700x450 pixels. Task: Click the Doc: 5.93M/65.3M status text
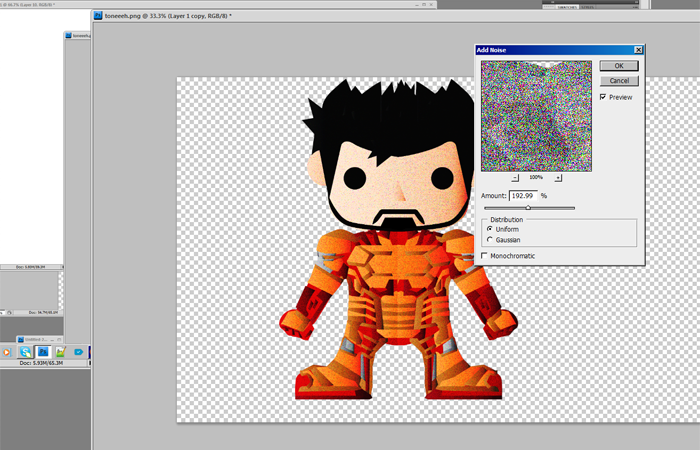pos(41,363)
